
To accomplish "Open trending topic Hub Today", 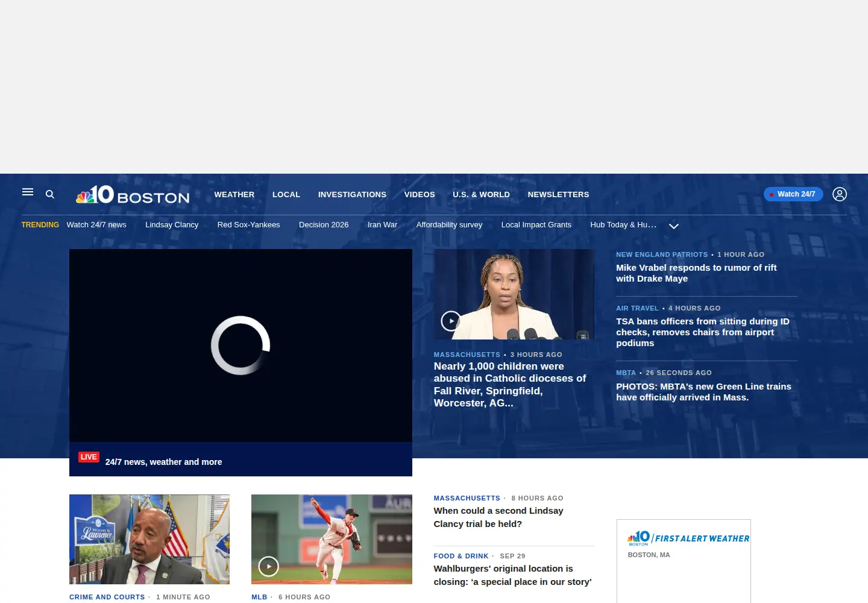I will (623, 225).
